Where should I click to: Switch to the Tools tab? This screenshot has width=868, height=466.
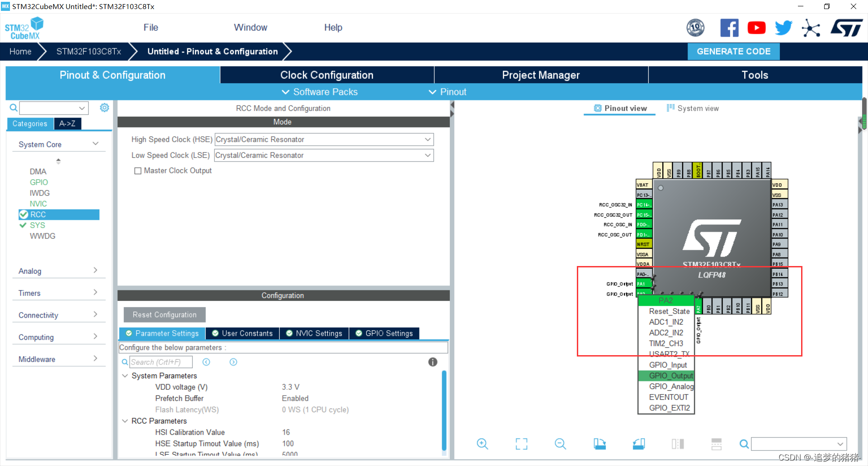point(755,75)
